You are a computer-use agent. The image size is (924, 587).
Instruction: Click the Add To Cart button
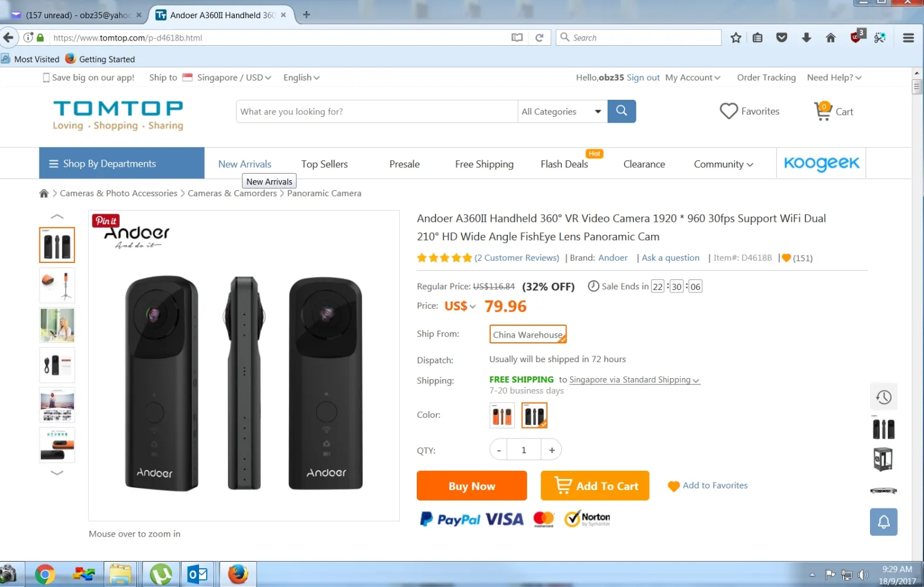coord(595,485)
